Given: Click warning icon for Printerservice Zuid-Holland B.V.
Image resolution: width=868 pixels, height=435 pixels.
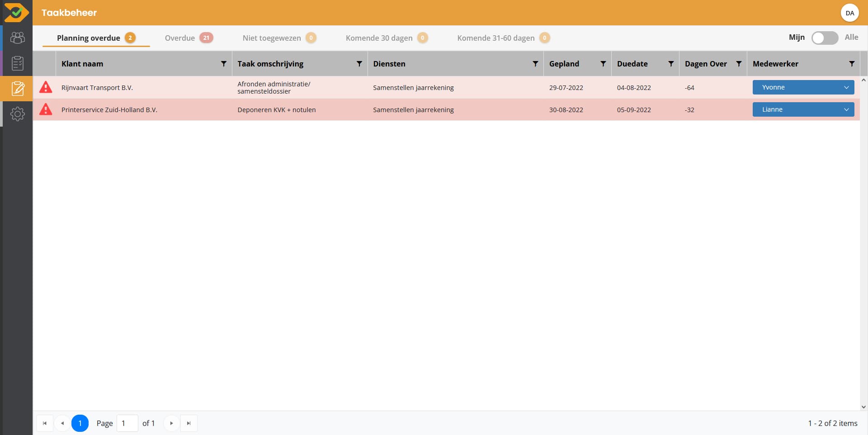Looking at the screenshot, I should click(46, 109).
